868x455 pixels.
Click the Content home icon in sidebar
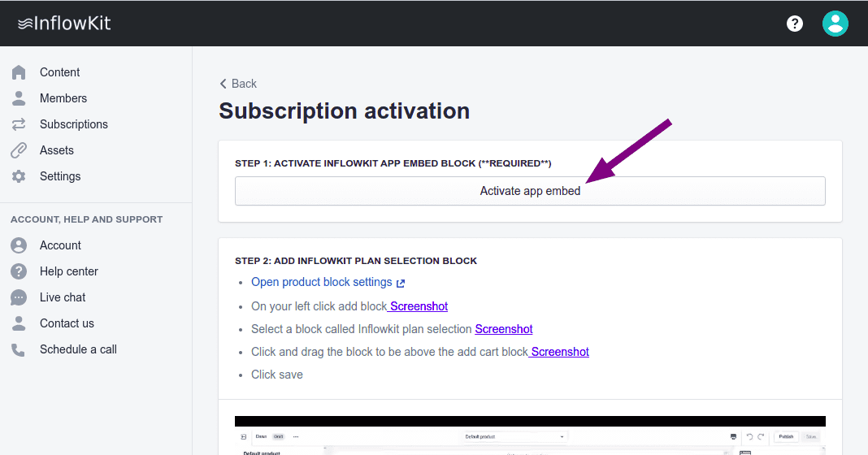click(19, 72)
